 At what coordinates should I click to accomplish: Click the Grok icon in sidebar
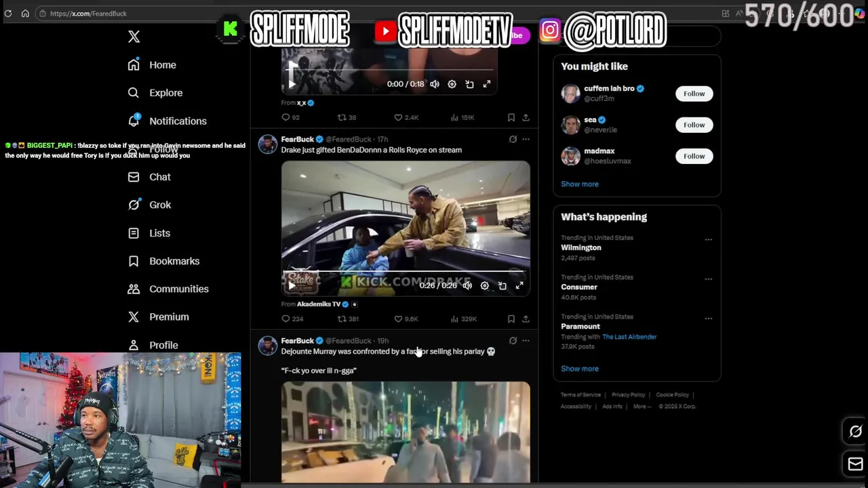(134, 205)
